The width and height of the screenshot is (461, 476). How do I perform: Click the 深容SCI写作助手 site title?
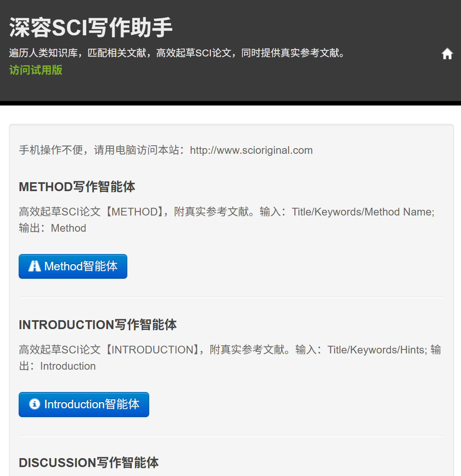[x=91, y=28]
